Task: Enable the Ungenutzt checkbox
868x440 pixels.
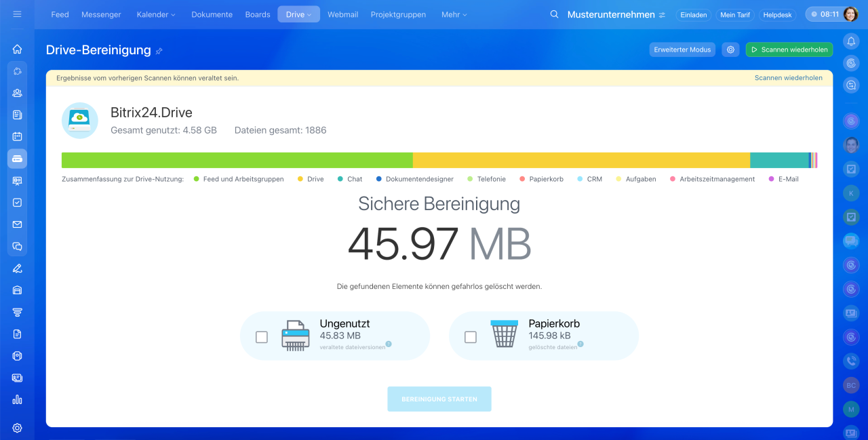Action: coord(262,337)
